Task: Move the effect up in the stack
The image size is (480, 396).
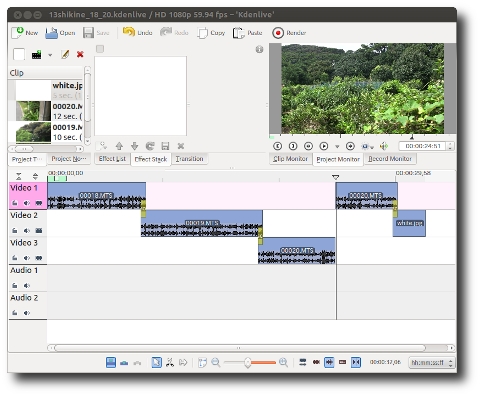Action: click(119, 146)
